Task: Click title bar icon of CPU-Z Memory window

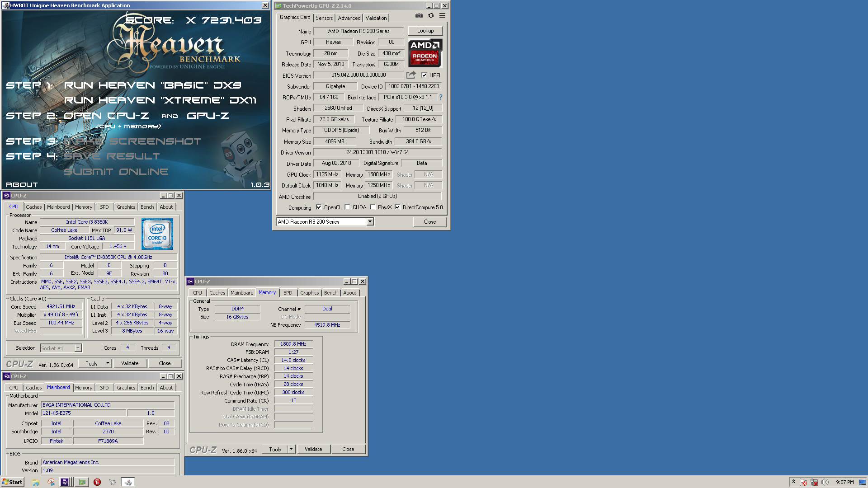Action: (x=190, y=282)
